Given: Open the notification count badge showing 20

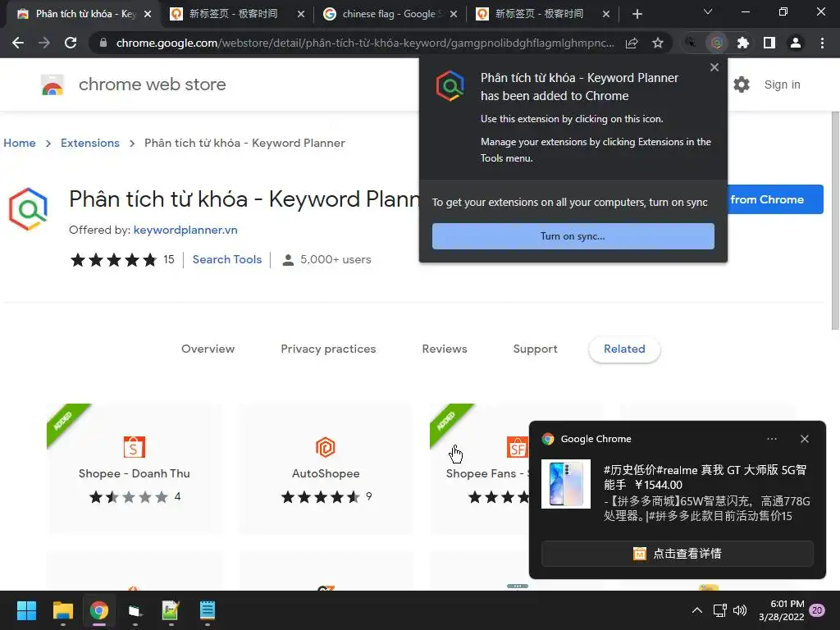Looking at the screenshot, I should (x=817, y=610).
